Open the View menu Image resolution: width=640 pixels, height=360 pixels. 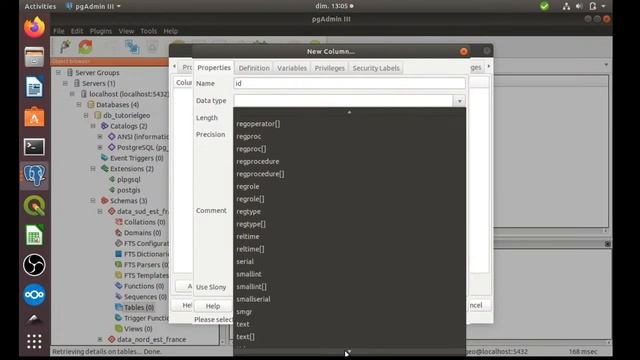pos(126,31)
